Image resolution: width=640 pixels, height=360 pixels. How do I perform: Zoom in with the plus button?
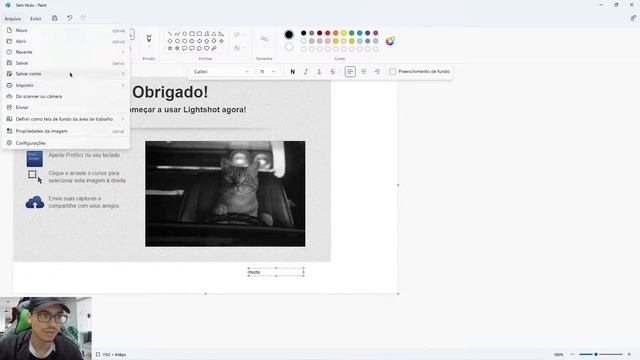click(x=629, y=354)
